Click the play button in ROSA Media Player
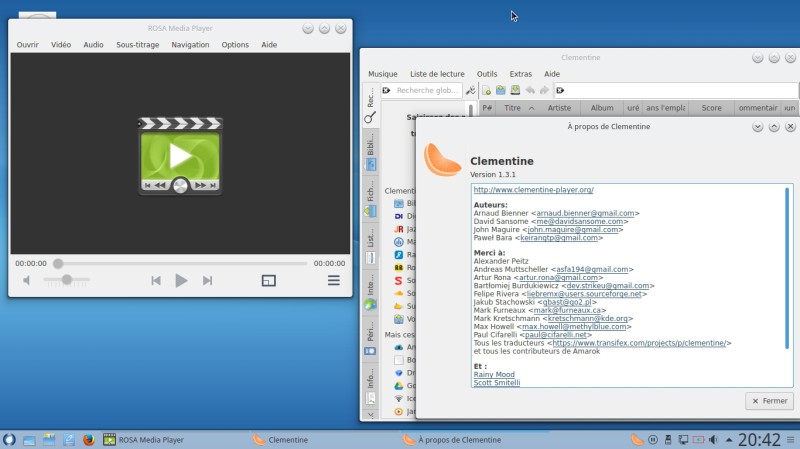Viewport: 800px width, 449px height. point(181,280)
